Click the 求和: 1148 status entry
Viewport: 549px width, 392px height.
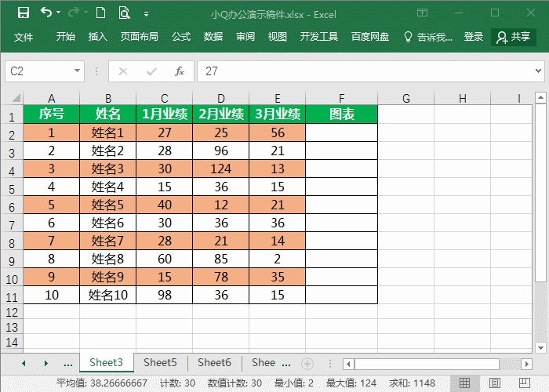412,383
